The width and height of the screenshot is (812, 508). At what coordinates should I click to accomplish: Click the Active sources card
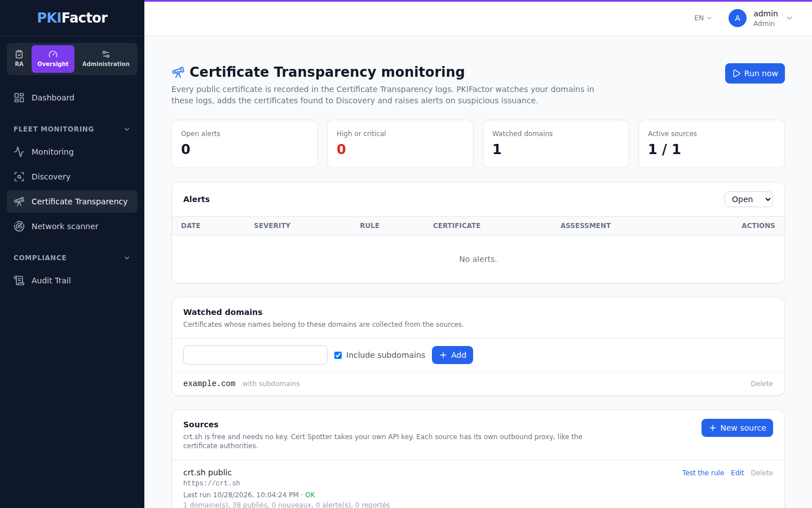click(x=712, y=144)
